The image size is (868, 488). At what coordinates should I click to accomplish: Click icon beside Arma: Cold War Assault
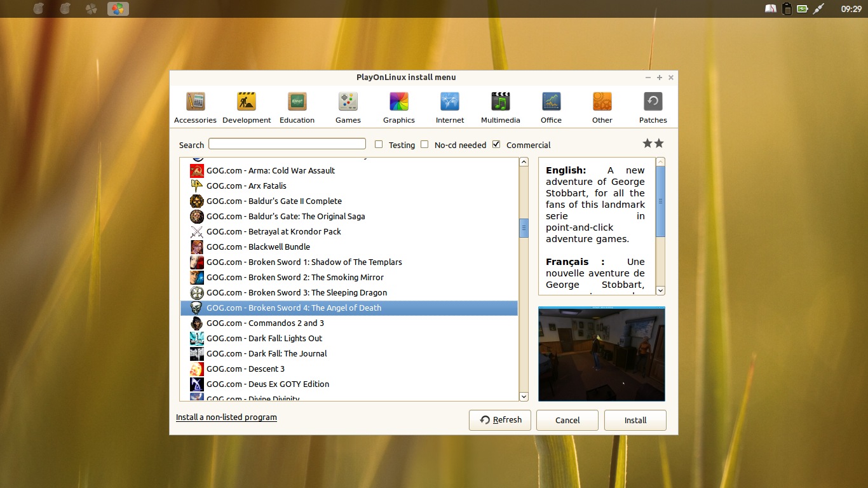[x=197, y=170]
